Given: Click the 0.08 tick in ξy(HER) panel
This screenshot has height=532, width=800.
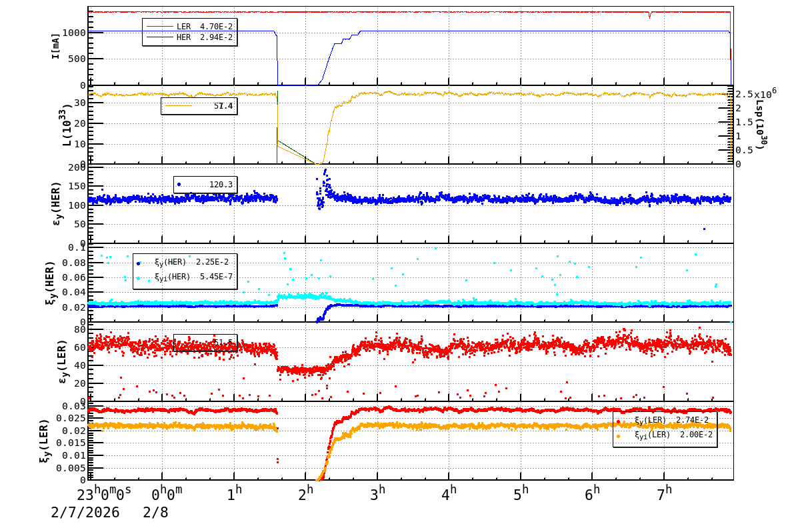Looking at the screenshot, I should click(74, 263).
